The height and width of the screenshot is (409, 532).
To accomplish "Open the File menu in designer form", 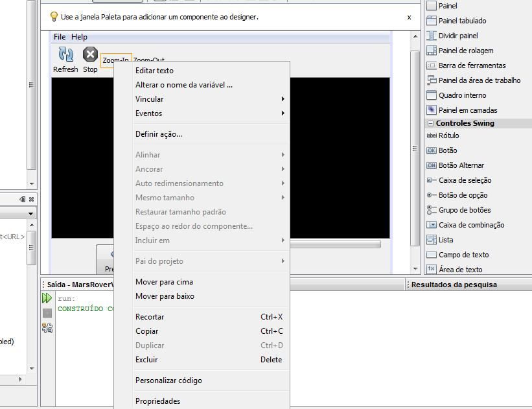I will coord(60,37).
